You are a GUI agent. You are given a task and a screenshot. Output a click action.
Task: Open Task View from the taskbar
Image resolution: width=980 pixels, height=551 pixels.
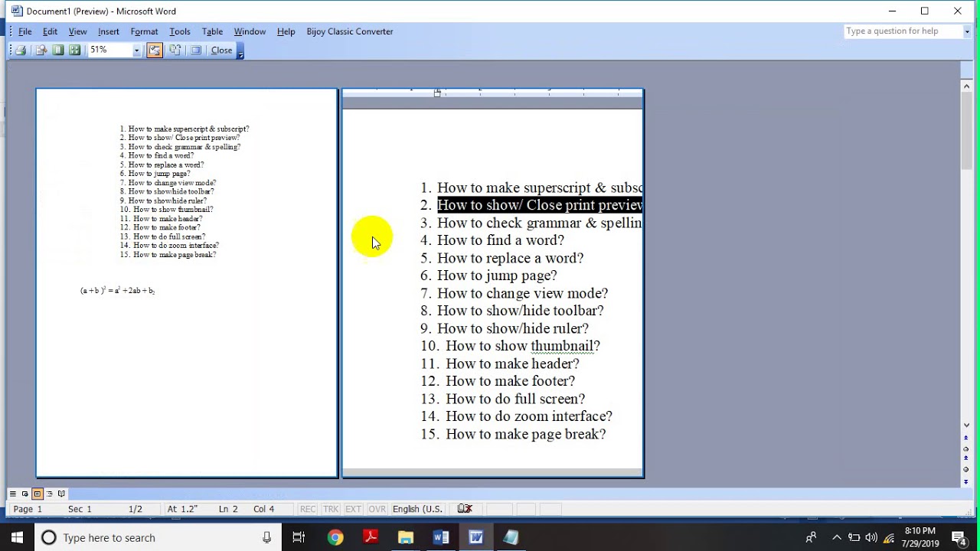(x=299, y=538)
